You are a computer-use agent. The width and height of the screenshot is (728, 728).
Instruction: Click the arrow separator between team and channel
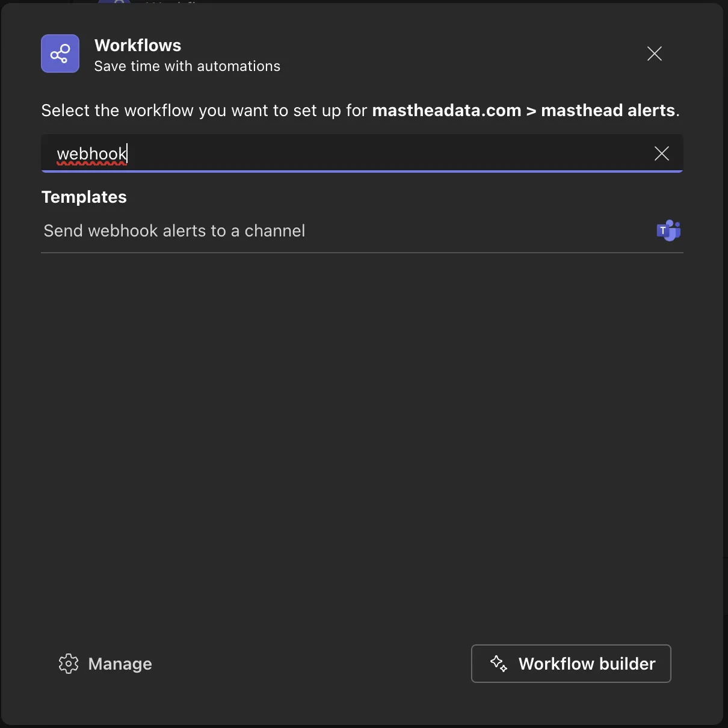531,111
